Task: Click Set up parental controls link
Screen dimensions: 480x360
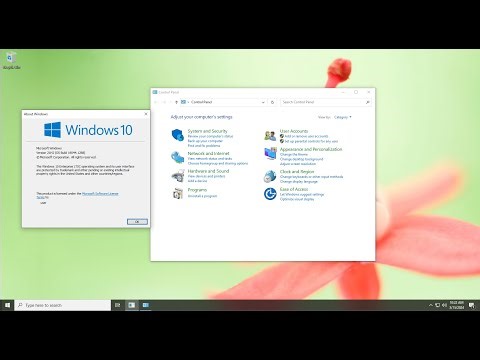Action: click(311, 141)
